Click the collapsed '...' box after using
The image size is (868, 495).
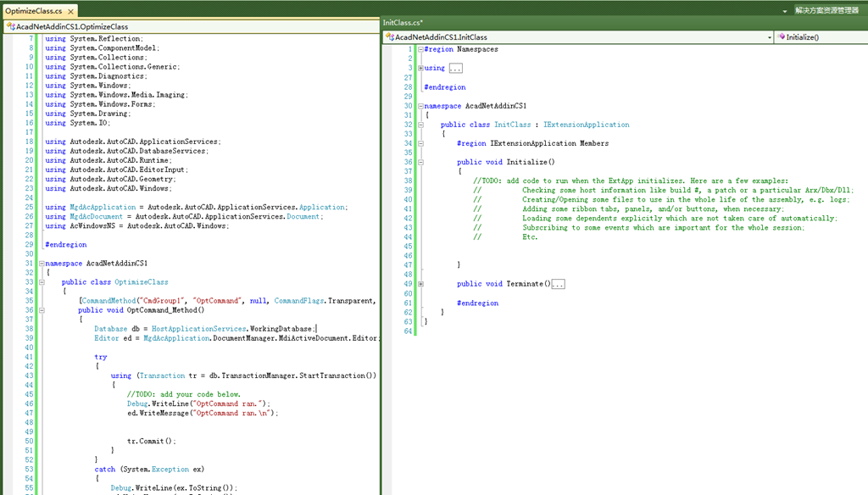tap(455, 68)
